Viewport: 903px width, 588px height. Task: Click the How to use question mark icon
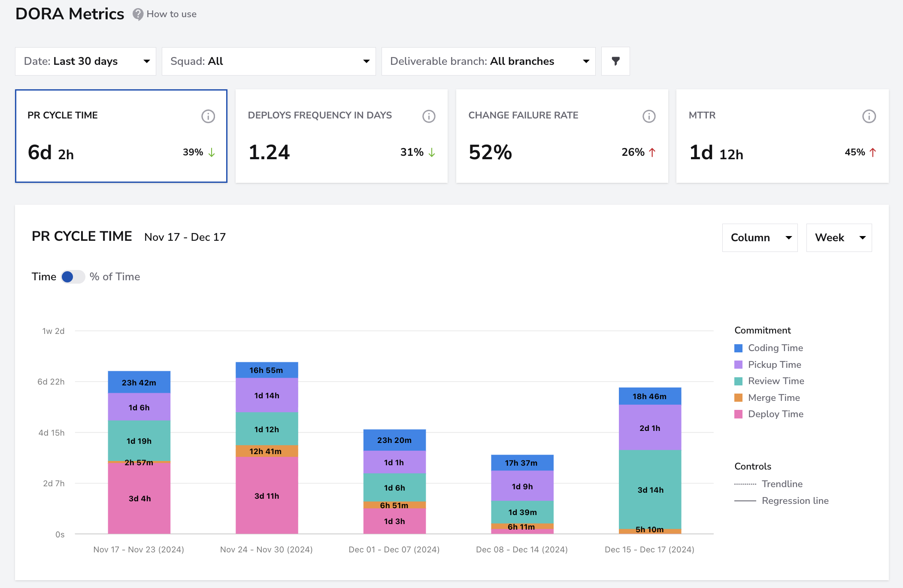click(x=138, y=14)
